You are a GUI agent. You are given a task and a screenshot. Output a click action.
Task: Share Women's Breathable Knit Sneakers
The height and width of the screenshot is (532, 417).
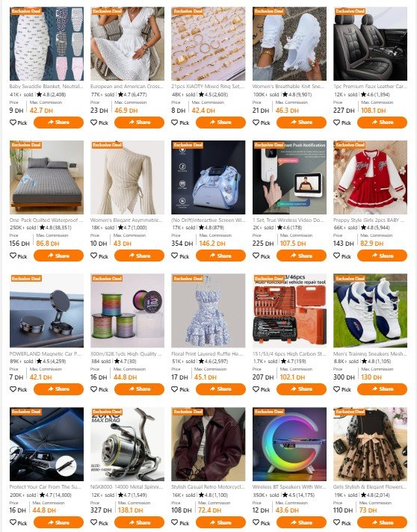(x=301, y=123)
